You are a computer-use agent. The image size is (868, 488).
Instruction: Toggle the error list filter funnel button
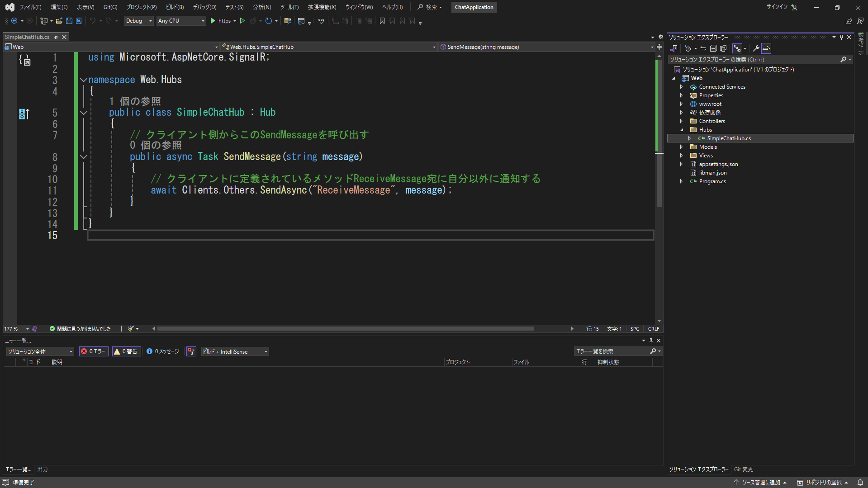(x=191, y=351)
